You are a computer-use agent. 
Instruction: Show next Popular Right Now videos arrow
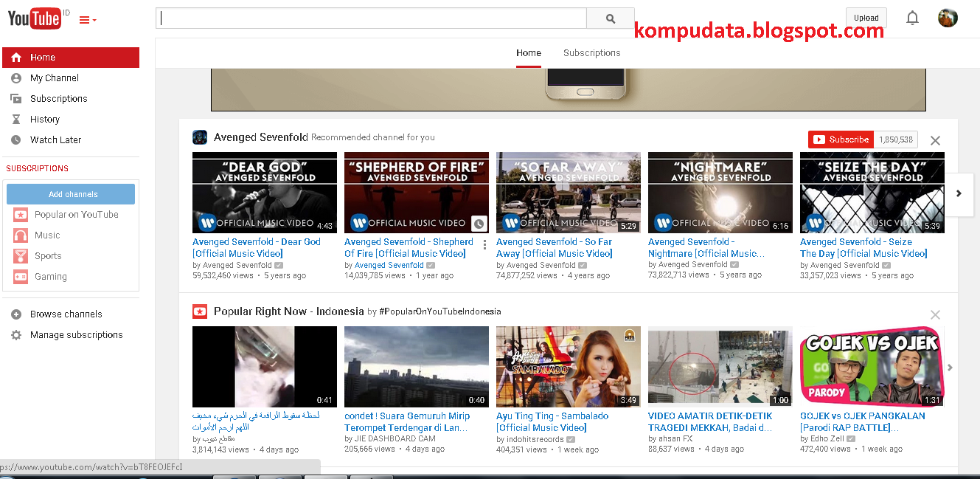(x=951, y=368)
